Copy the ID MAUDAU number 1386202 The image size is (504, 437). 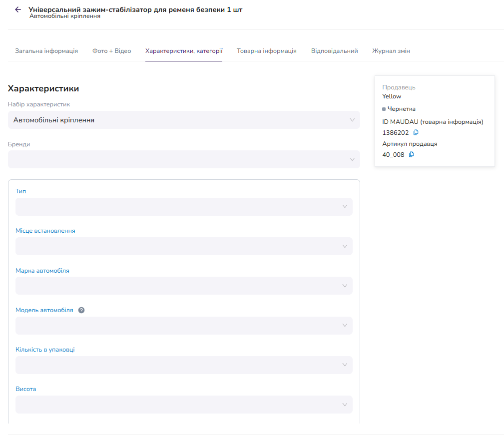[416, 132]
